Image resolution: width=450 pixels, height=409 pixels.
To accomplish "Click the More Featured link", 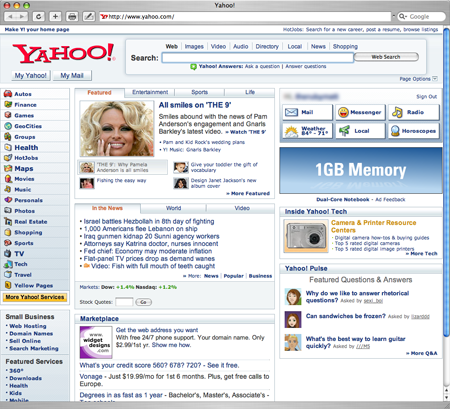I will pos(248,193).
